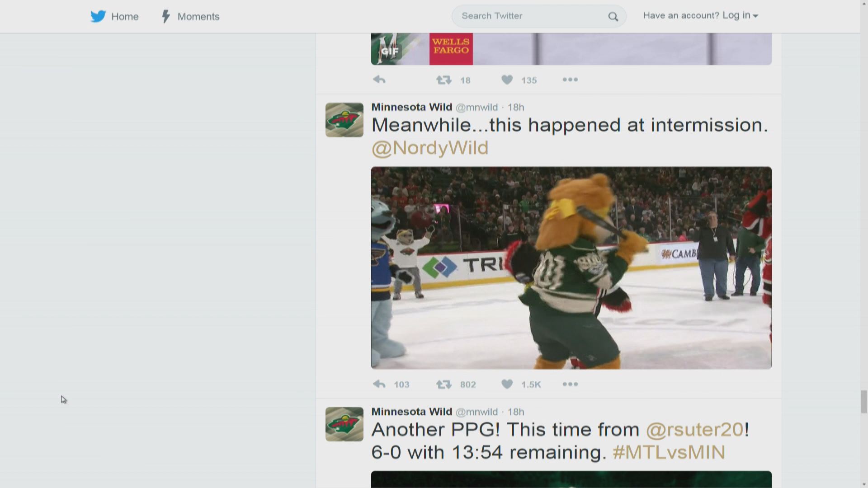Screen dimensions: 868x488
Task: Open the Wells Fargo GIF media
Action: [x=571, y=49]
